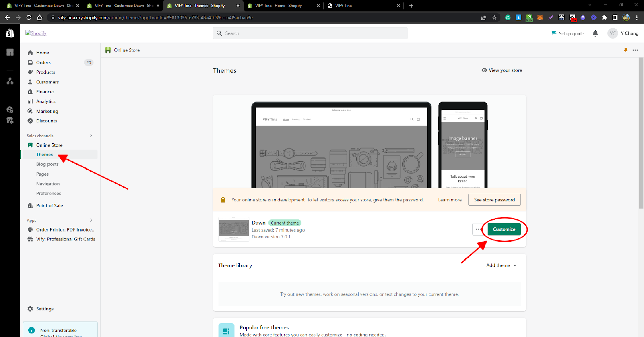
Task: Open Navigation in the sidebar
Action: (x=48, y=184)
